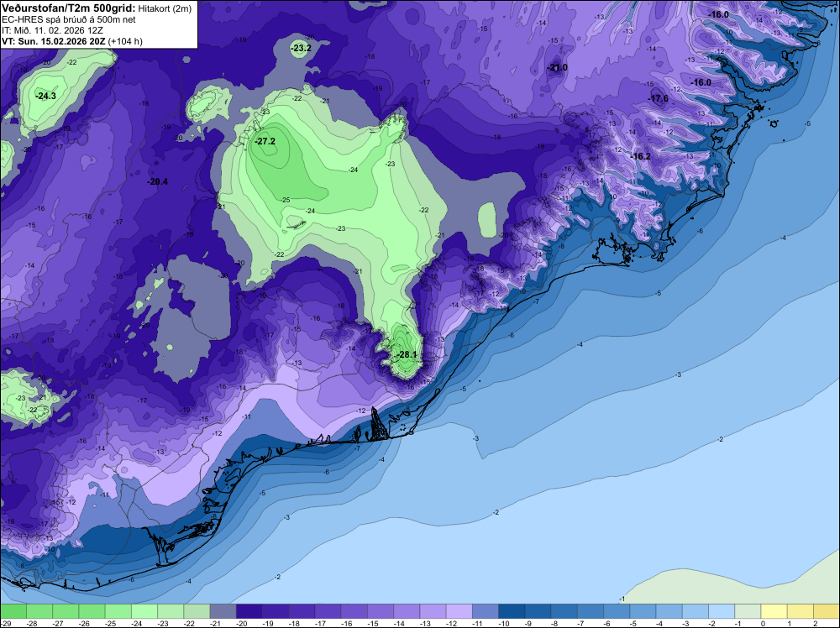Select the dark blue -10 legend swatch
The image size is (840, 628).
512,611
